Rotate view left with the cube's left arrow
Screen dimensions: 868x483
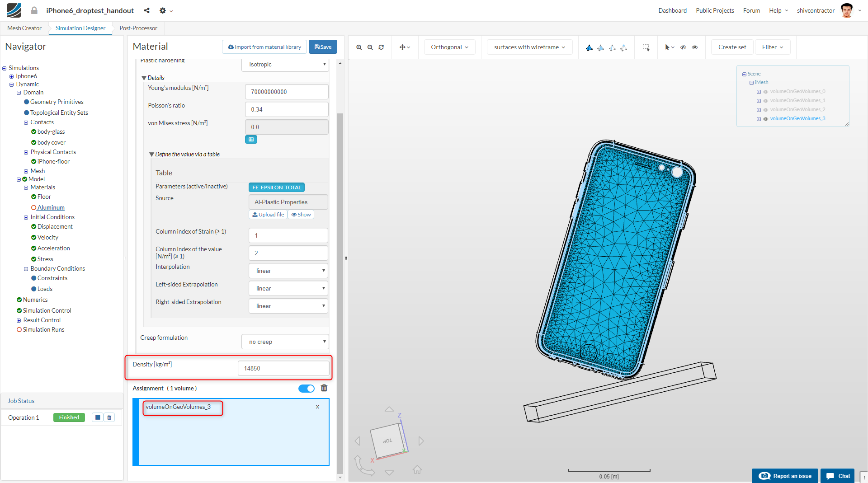(358, 441)
